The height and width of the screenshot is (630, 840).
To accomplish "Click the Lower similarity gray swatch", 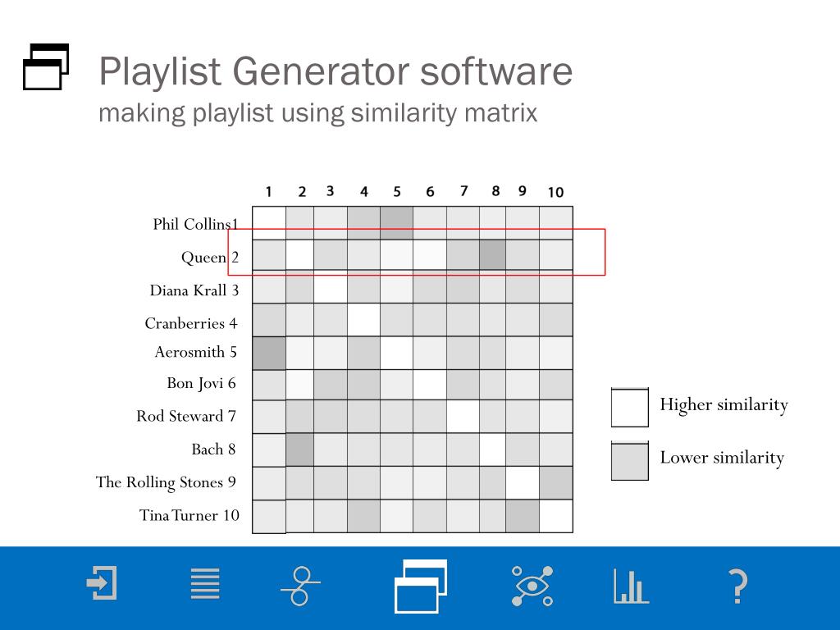I will coord(630,461).
